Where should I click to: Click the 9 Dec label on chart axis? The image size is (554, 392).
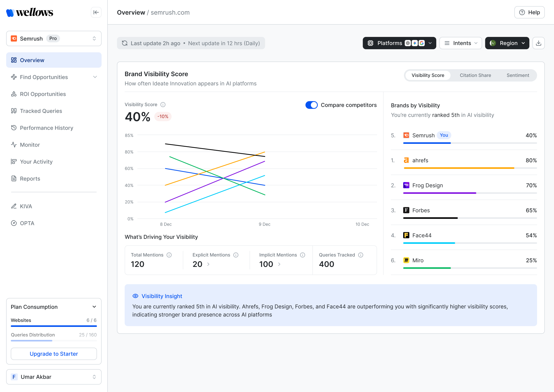[265, 224]
